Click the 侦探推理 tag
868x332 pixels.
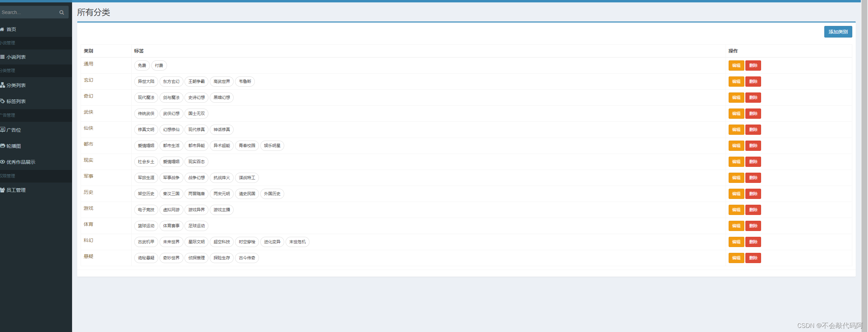pyautogui.click(x=196, y=258)
